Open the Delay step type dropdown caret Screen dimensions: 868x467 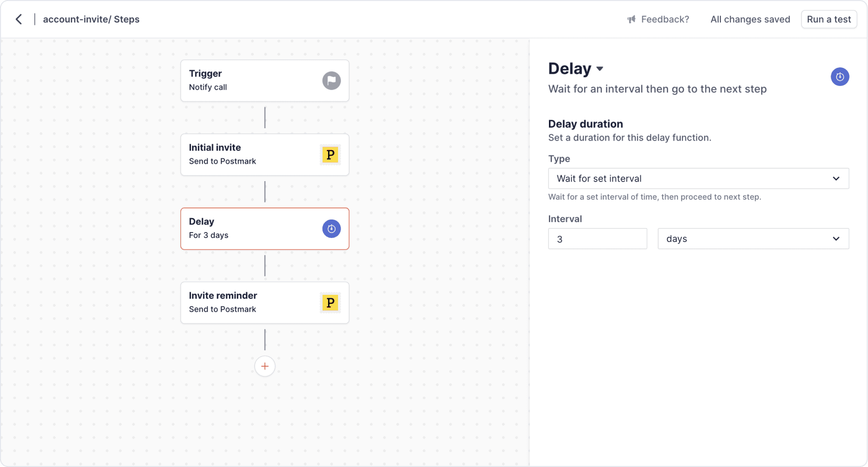[600, 69]
